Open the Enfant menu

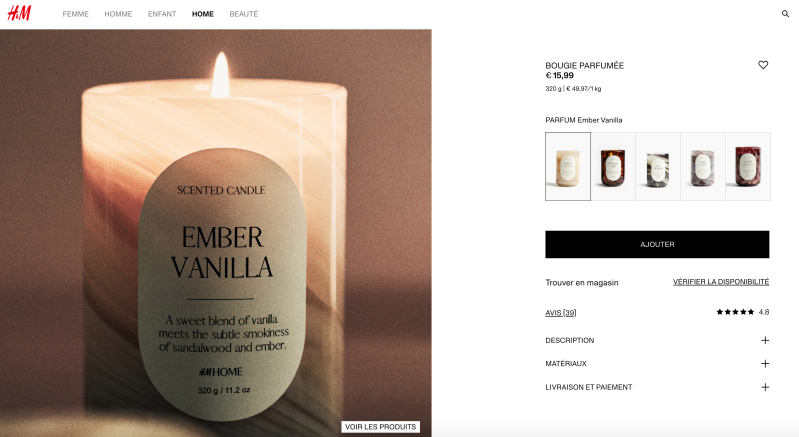pyautogui.click(x=162, y=14)
